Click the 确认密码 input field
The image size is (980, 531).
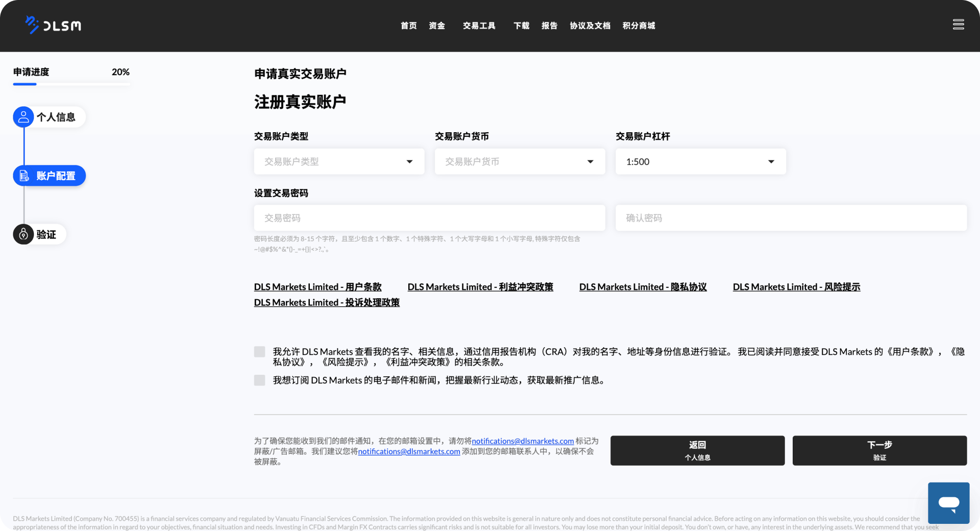[790, 218]
